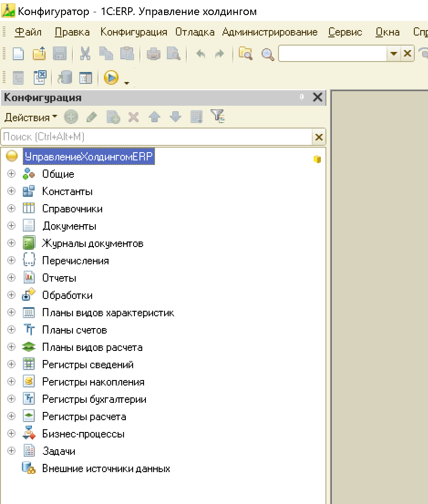
Task: Select the Регистры расчета tree item
Action: [84, 417]
